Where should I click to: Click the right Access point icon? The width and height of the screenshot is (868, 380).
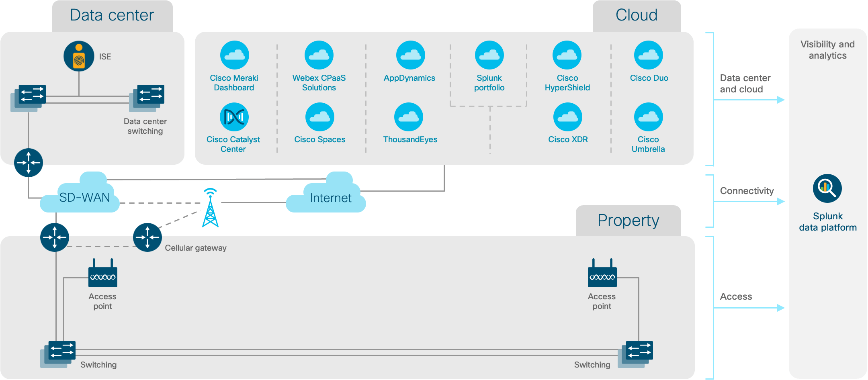[602, 273]
